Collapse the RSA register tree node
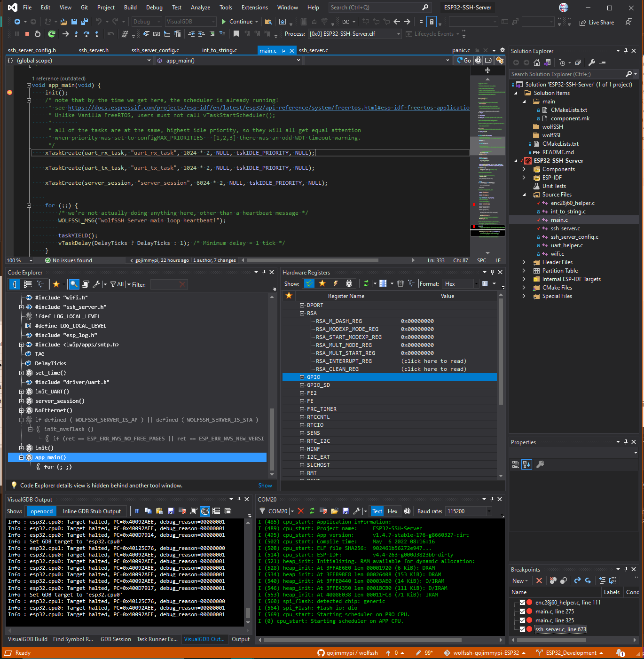 tap(302, 313)
